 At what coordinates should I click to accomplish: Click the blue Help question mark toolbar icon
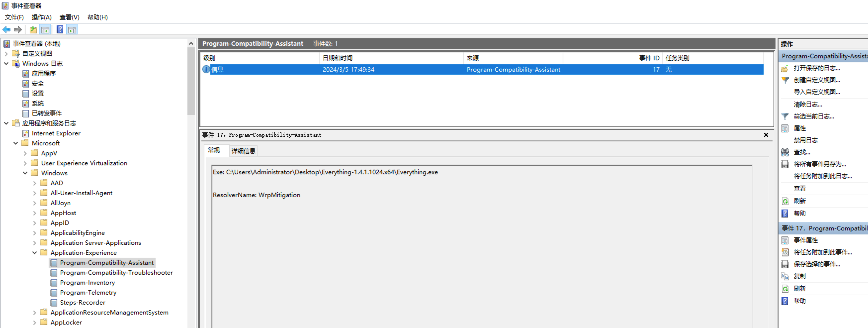tap(60, 30)
